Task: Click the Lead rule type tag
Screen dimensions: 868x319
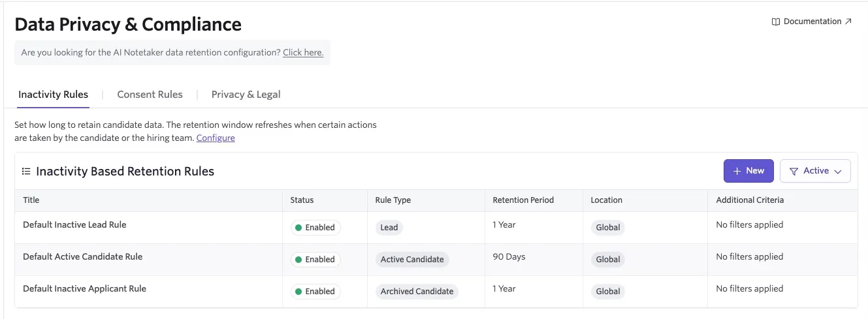Action: [x=389, y=228]
